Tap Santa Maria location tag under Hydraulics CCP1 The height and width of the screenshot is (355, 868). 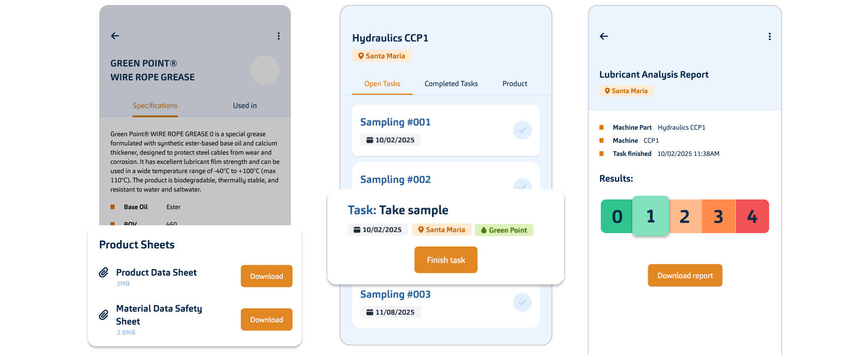pos(382,56)
